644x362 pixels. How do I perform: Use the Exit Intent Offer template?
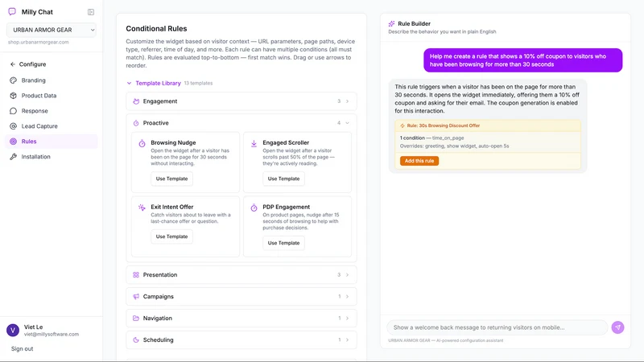(x=171, y=237)
